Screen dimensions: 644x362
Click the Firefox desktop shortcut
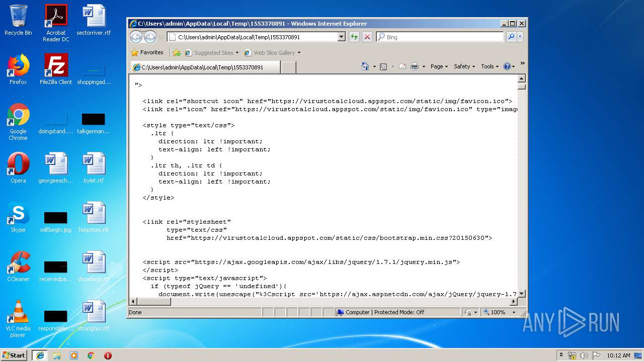click(x=18, y=69)
